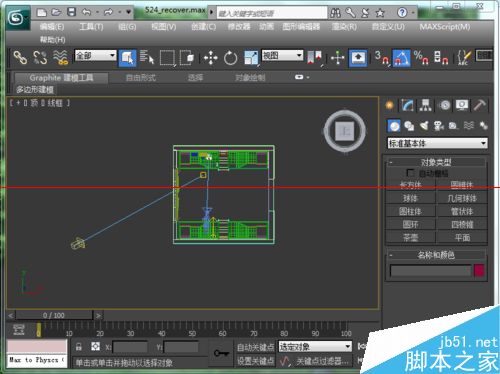Open the Hierarchy command panel tab
This screenshot has height=374, width=500.
pyautogui.click(x=425, y=105)
